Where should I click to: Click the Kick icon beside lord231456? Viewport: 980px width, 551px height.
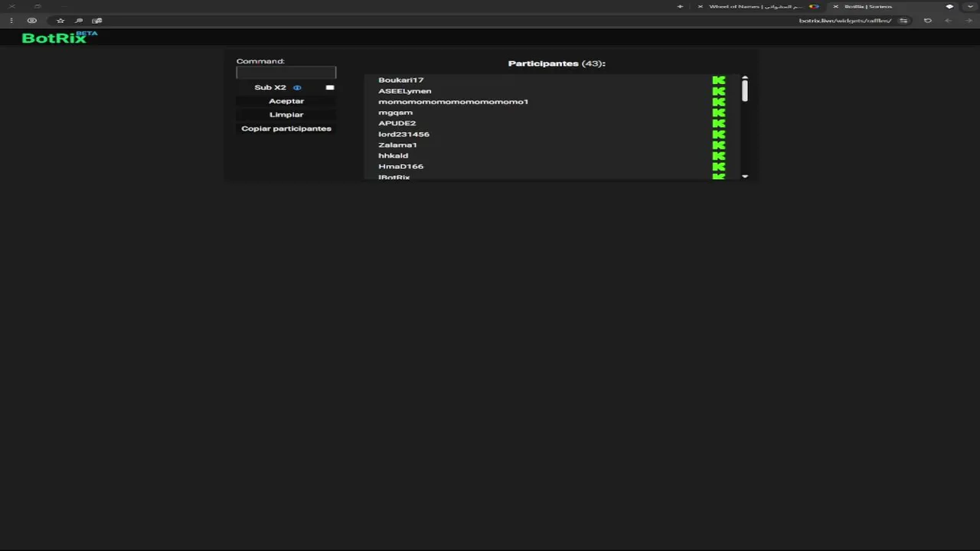click(x=718, y=134)
